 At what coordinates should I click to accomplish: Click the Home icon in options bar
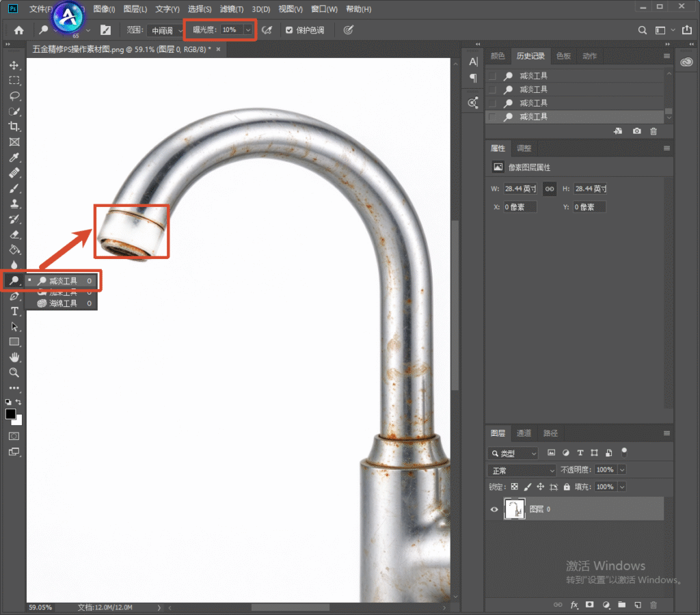pyautogui.click(x=18, y=30)
